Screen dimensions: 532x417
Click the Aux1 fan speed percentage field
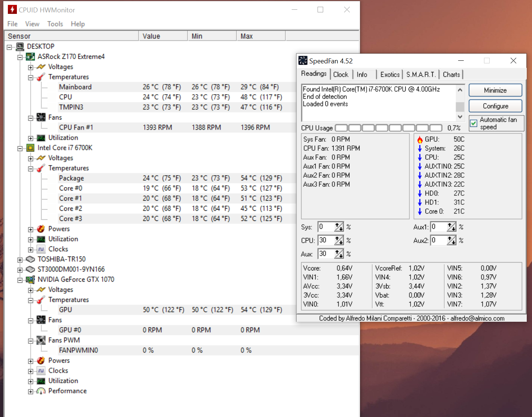tap(439, 227)
